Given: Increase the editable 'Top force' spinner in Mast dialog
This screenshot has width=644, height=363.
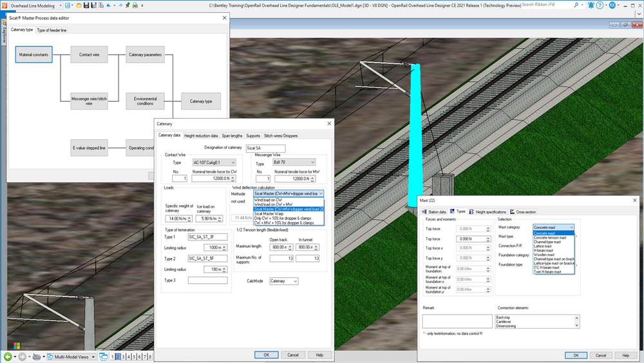Looking at the screenshot, I should pyautogui.click(x=488, y=237).
